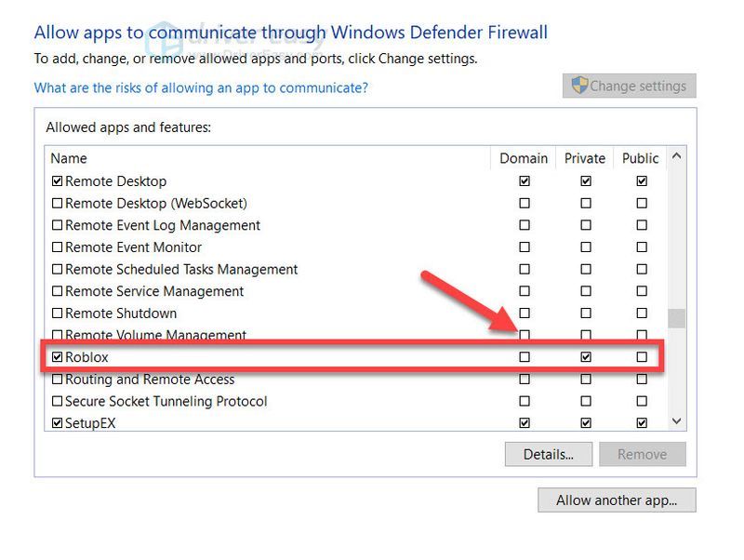The height and width of the screenshot is (560, 744).
Task: Enable Roblox Public network checkbox
Action: click(x=642, y=357)
